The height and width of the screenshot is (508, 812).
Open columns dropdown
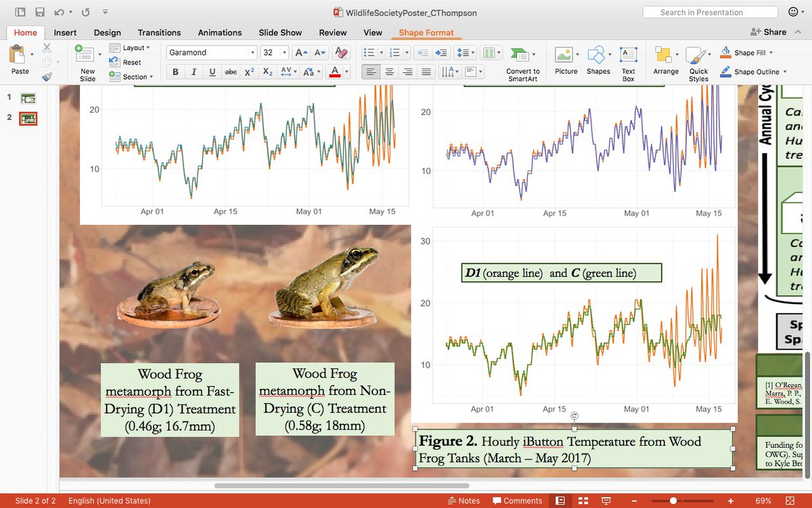492,52
